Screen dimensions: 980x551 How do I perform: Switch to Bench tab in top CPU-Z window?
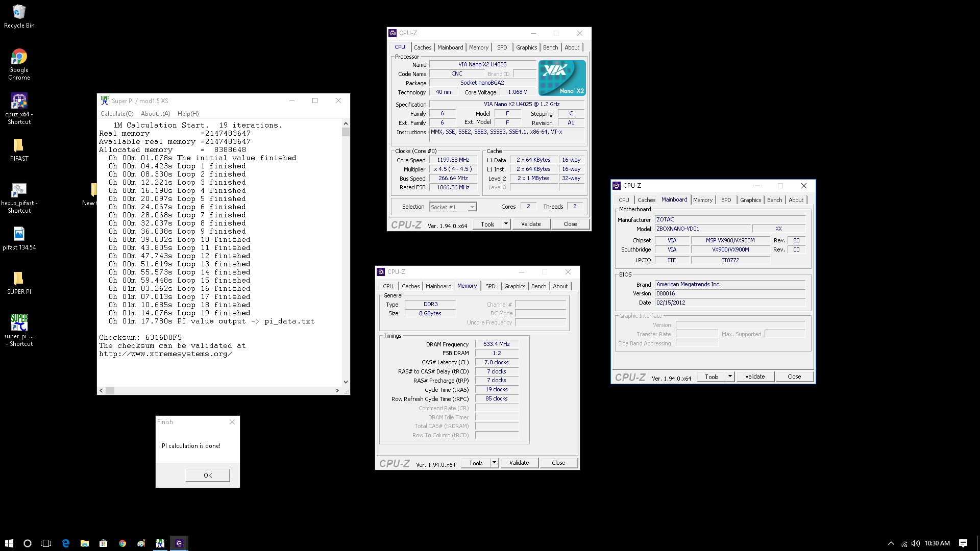tap(550, 47)
